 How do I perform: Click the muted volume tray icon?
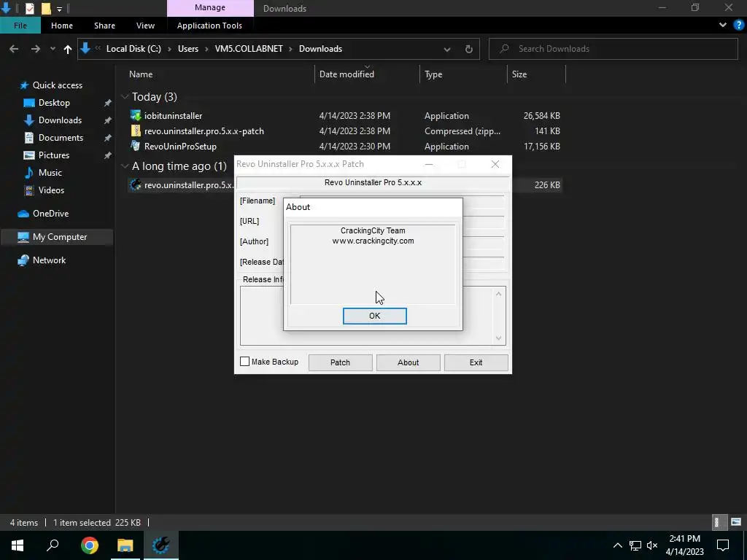[x=652, y=545]
